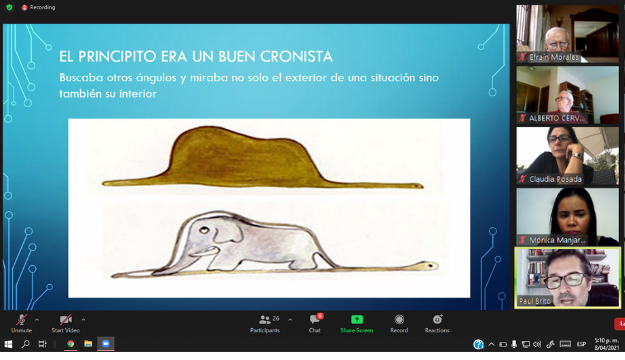The image size is (625, 360).
Task: Select Efraín Morales video thumbnail
Action: pyautogui.click(x=567, y=33)
